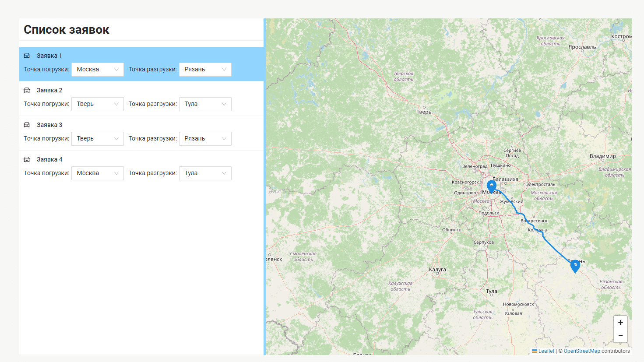Open Заявка 4 unloading point Тула dropdown

(x=205, y=173)
